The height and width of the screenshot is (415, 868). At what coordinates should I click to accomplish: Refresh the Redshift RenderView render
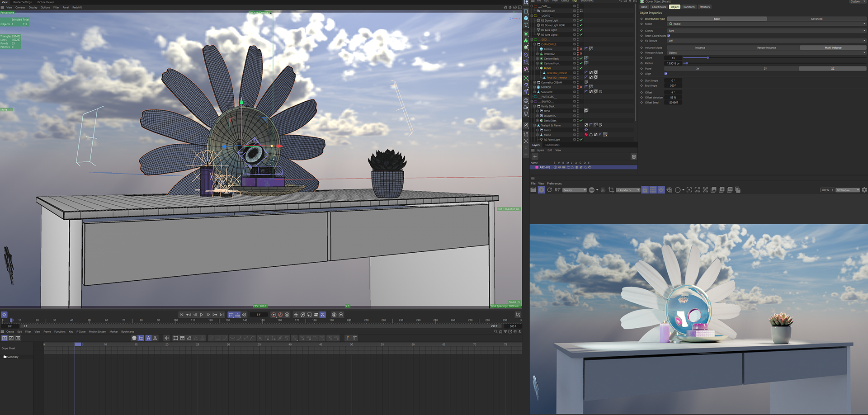tap(549, 190)
